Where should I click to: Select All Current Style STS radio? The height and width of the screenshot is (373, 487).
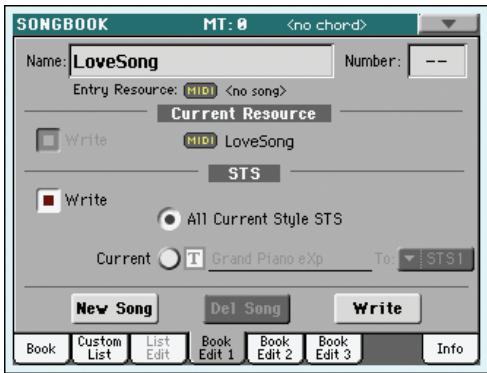[169, 219]
